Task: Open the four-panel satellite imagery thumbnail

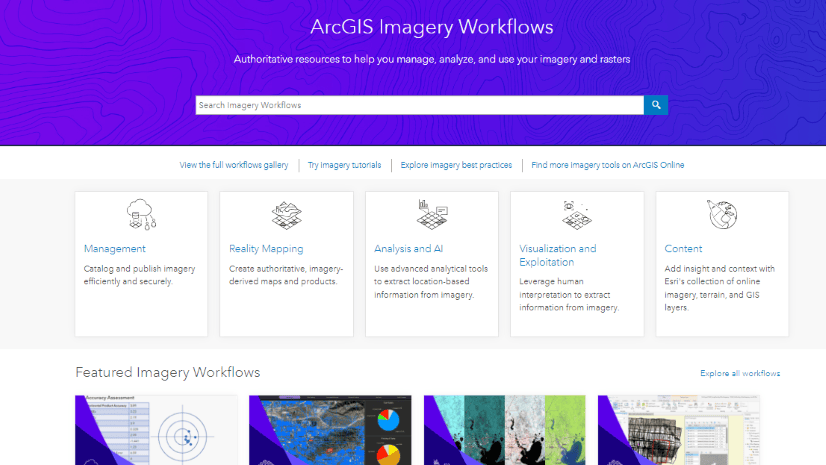Action: (x=505, y=430)
